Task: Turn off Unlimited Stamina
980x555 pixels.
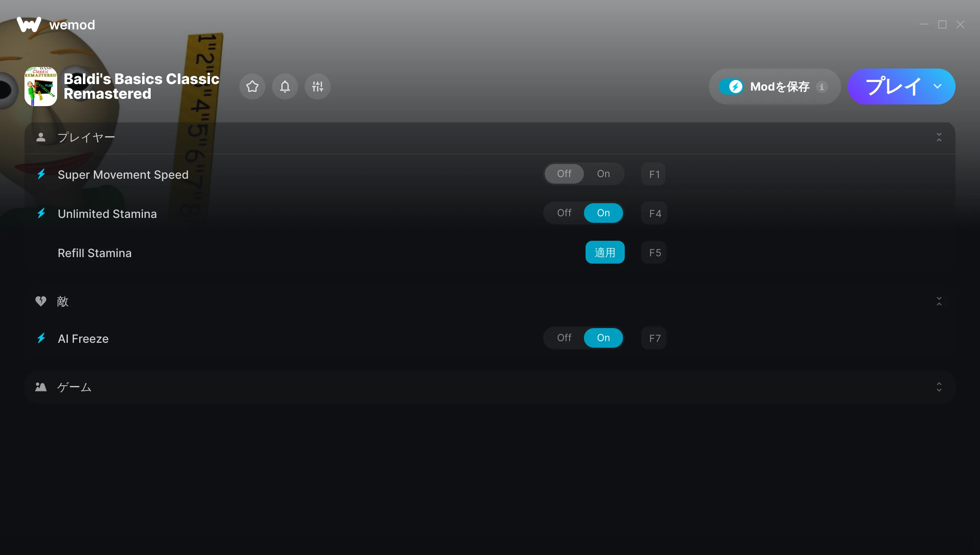Action: 564,213
